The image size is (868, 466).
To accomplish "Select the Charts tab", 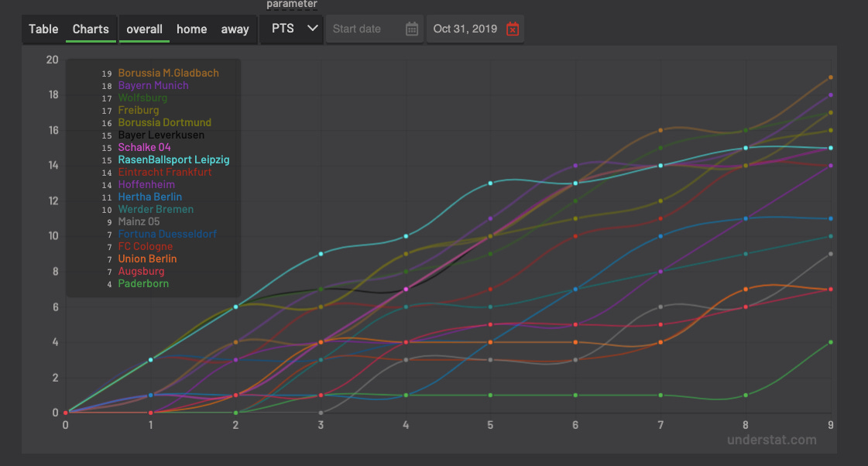I will (x=91, y=29).
